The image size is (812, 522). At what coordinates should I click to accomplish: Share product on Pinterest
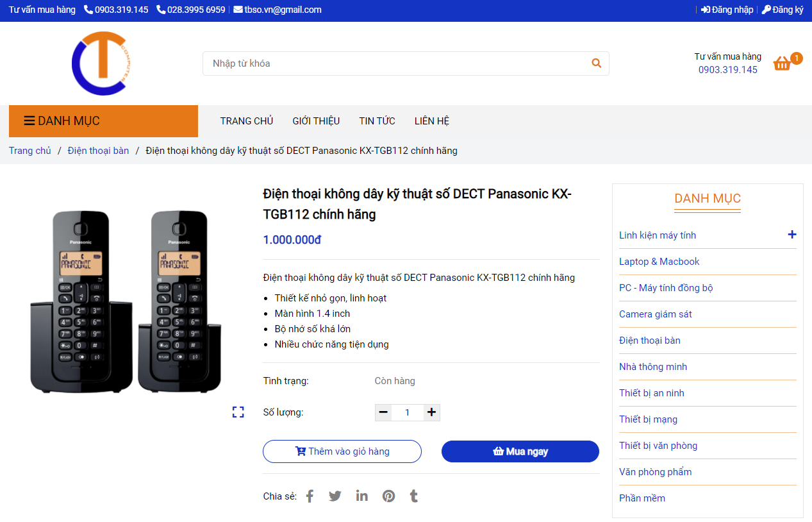pos(389,496)
